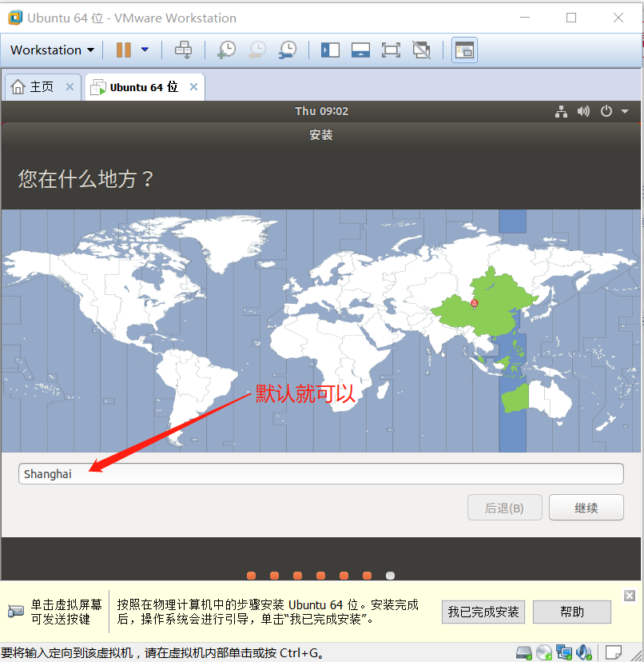Image resolution: width=644 pixels, height=662 pixels.
Task: Click the CD/DVD drive status icon
Action: click(544, 652)
